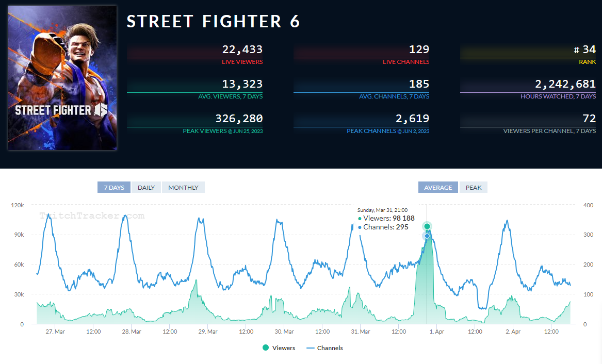
Task: Click hours watched value 2,242,681
Action: pyautogui.click(x=565, y=84)
